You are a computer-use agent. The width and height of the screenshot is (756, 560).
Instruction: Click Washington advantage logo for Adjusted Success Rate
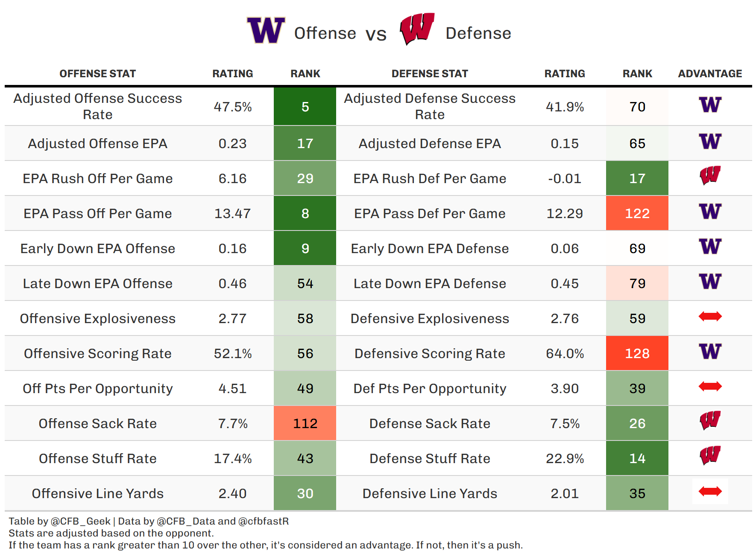pos(710,105)
